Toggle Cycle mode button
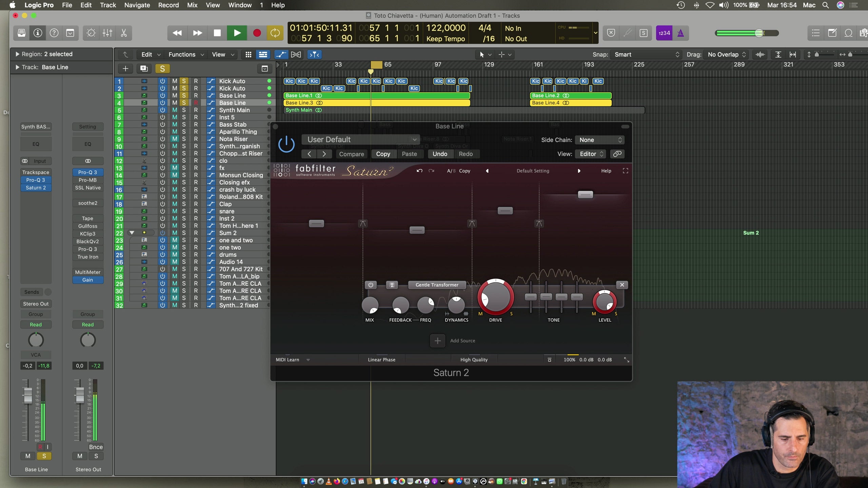868x488 pixels. pyautogui.click(x=275, y=33)
